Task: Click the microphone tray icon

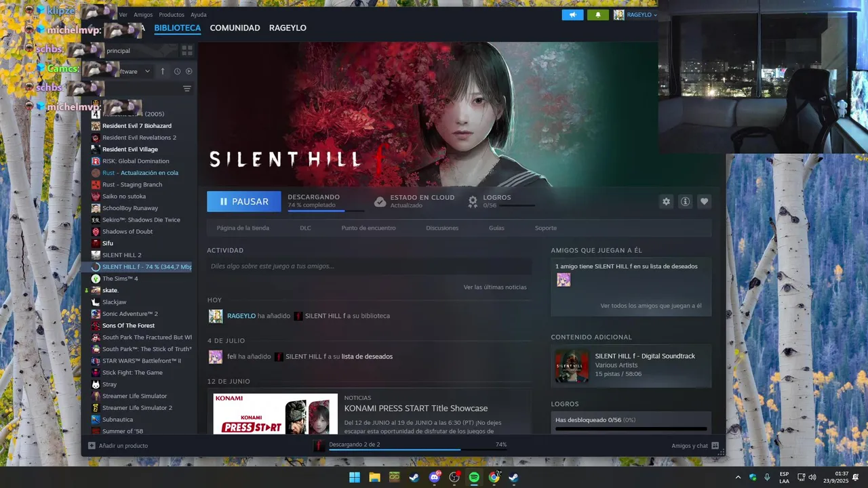Action: click(767, 477)
